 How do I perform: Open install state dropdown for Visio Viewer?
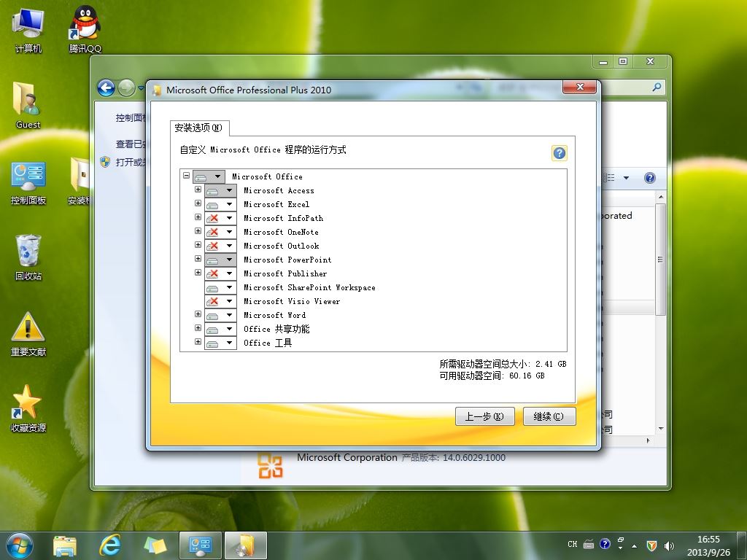click(x=220, y=301)
